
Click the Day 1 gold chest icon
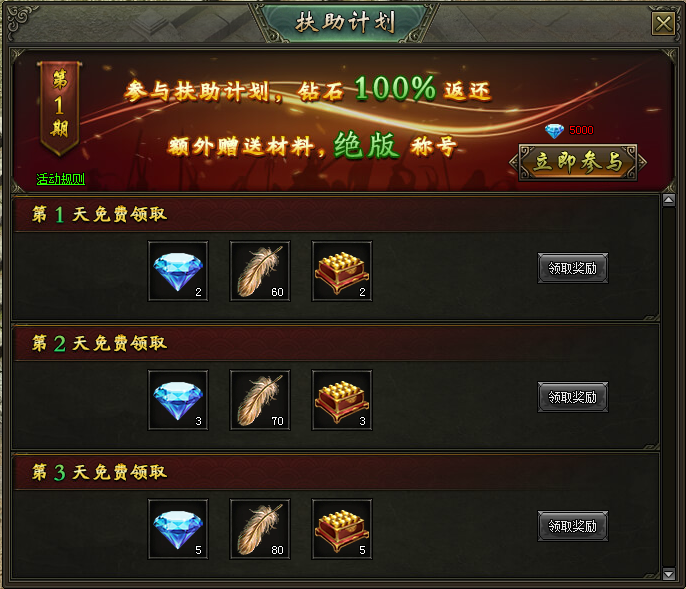pos(342,271)
